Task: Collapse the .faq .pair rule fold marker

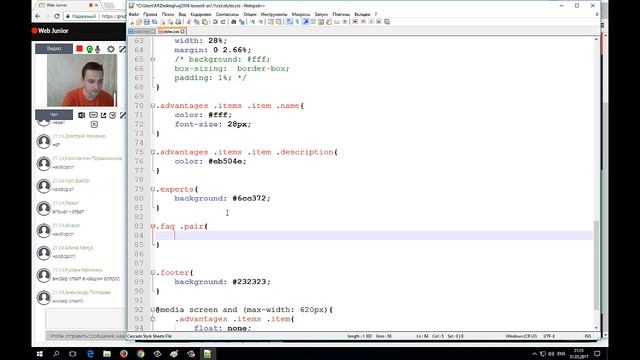Action: 153,226
